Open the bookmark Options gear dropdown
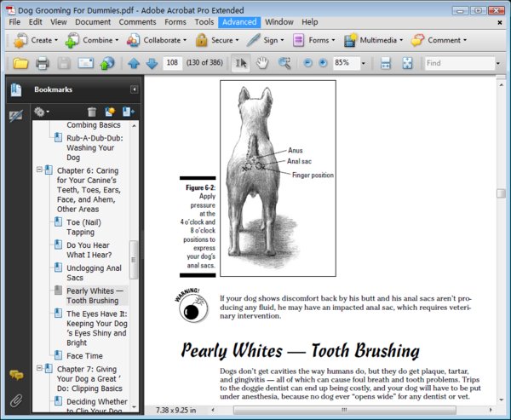Viewport: 511px width, 420px height. pyautogui.click(x=41, y=112)
